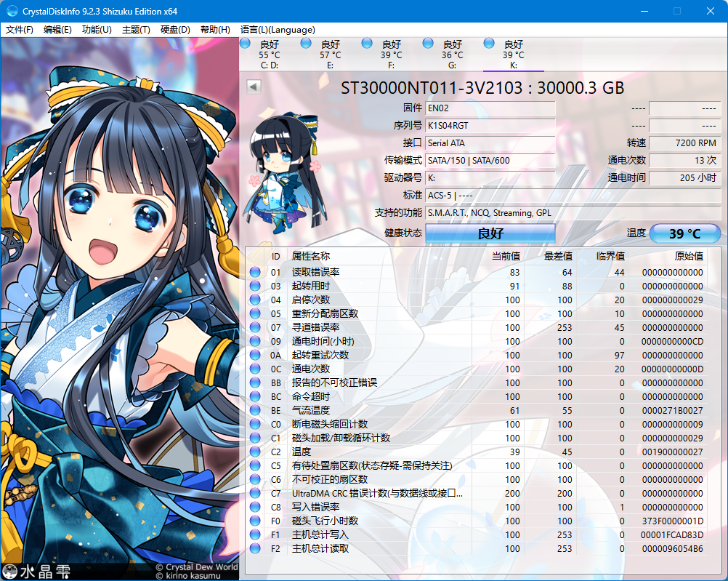Click the status orb of row C5
Screen dimensions: 728x581
255,465
